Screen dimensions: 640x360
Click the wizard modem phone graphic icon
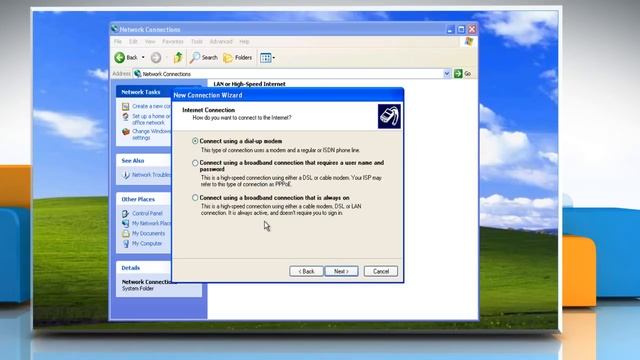[389, 116]
